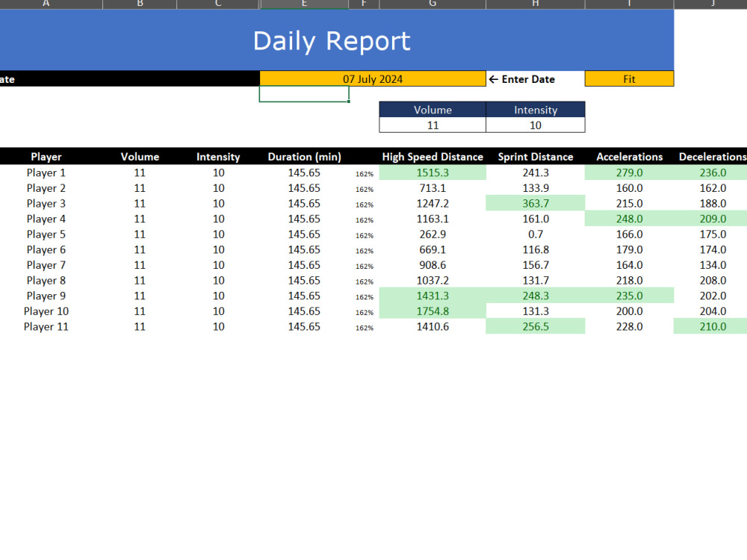Viewport: 747px width, 560px height.
Task: Click the Accelerations column header
Action: point(629,157)
